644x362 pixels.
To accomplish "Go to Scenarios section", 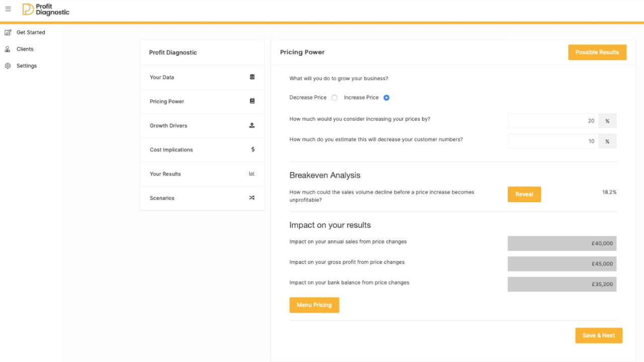I will pos(202,198).
